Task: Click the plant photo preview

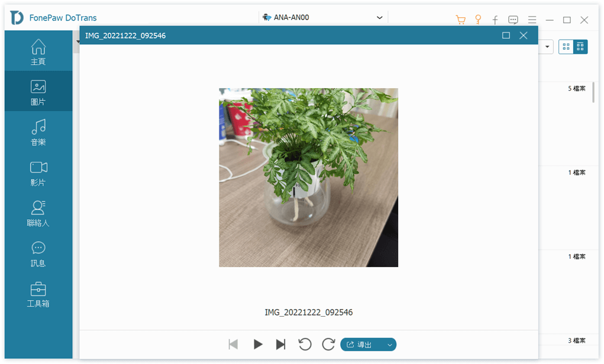Action: click(308, 177)
